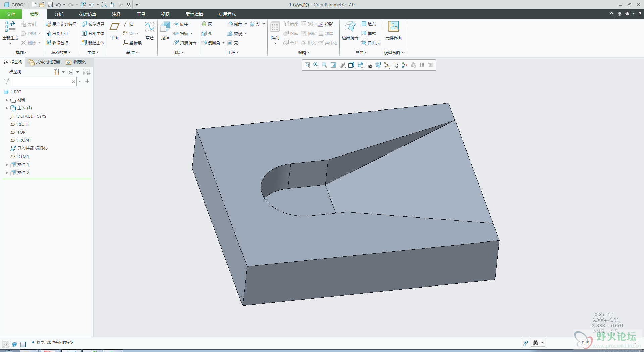
Task: Click the model tree search filter field
Action: coord(44,81)
